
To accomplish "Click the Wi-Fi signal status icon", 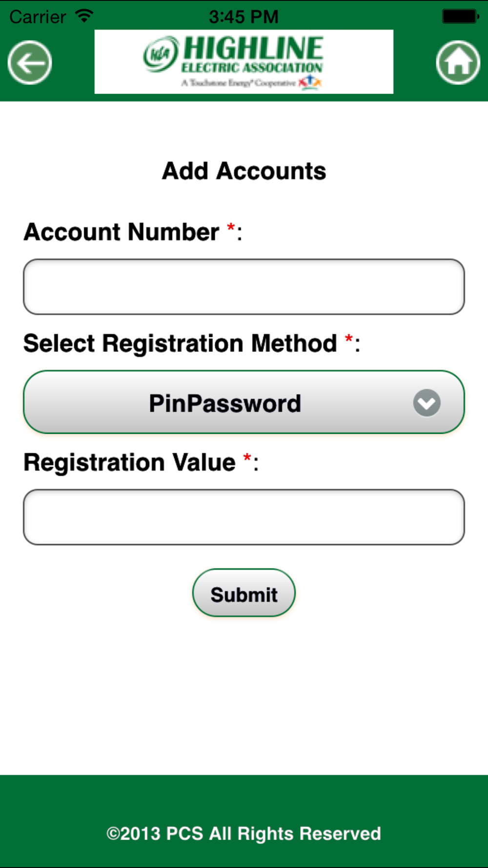I will pos(84,16).
